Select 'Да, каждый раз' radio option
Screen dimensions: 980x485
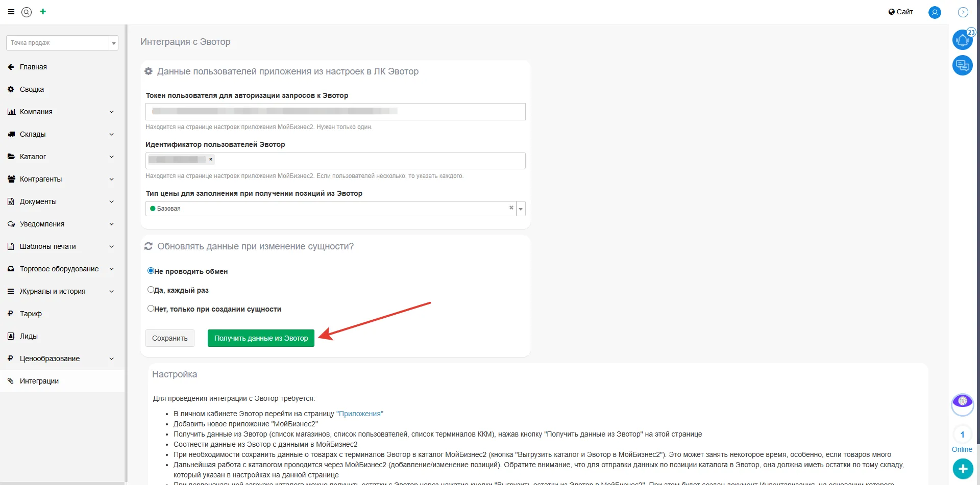[151, 290]
